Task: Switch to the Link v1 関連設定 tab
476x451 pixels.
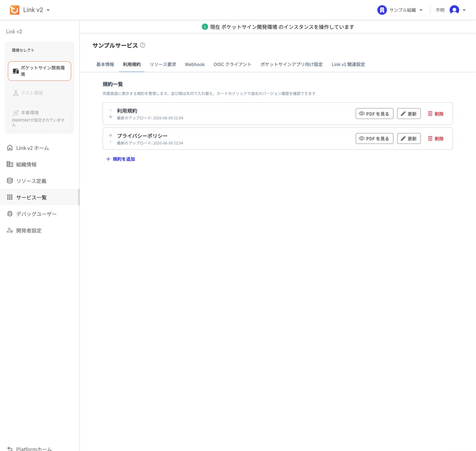Action: coord(348,64)
